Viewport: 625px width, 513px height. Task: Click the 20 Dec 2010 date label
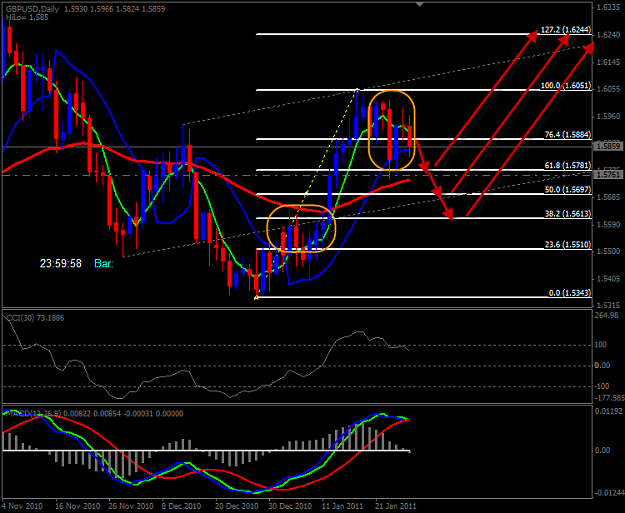click(x=238, y=506)
